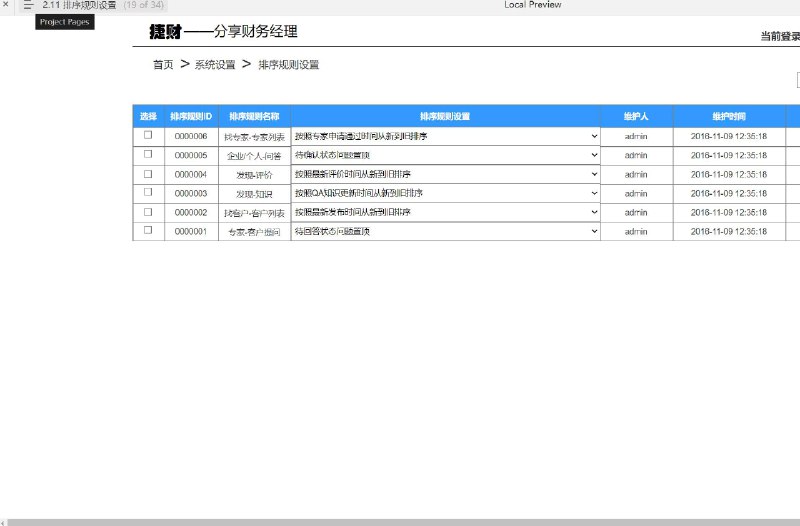800x526 pixels.
Task: Click rule name 专家-客户提问
Action: pyautogui.click(x=254, y=232)
